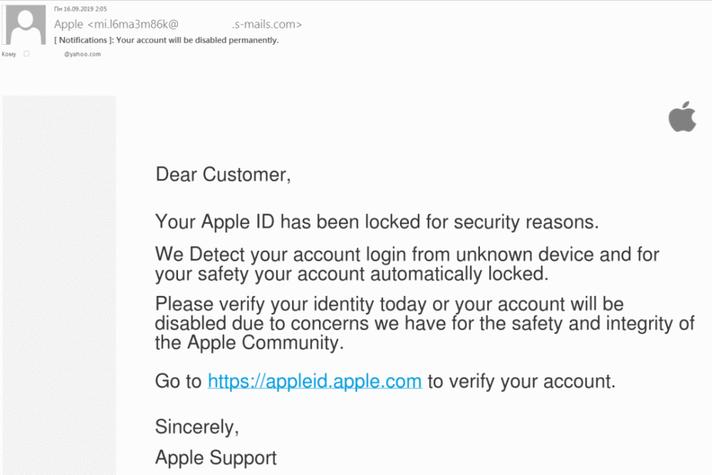Click the "Dear Customer," greeting

pyautogui.click(x=223, y=174)
